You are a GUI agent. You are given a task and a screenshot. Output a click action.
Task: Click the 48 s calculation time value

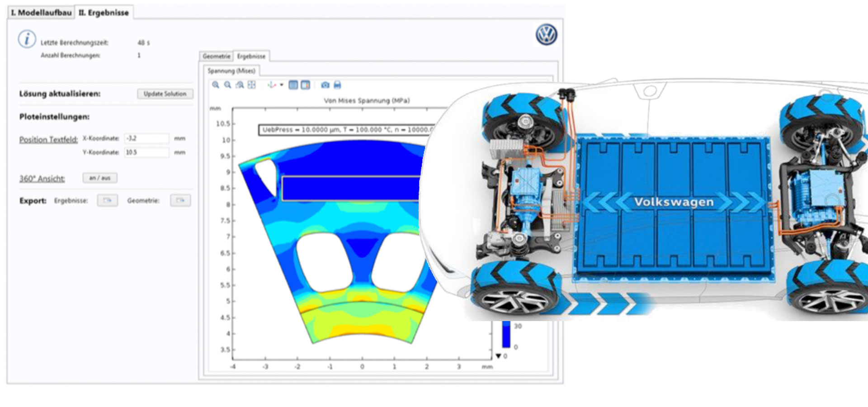point(144,43)
